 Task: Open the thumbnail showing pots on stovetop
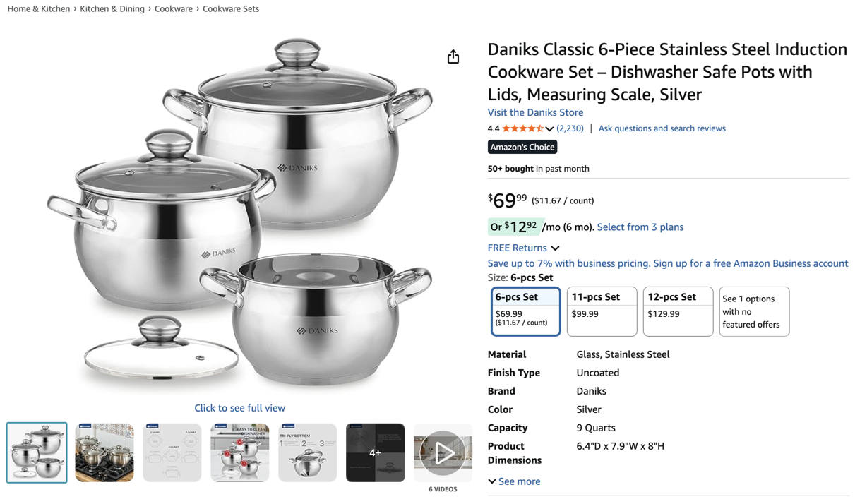[x=104, y=452]
